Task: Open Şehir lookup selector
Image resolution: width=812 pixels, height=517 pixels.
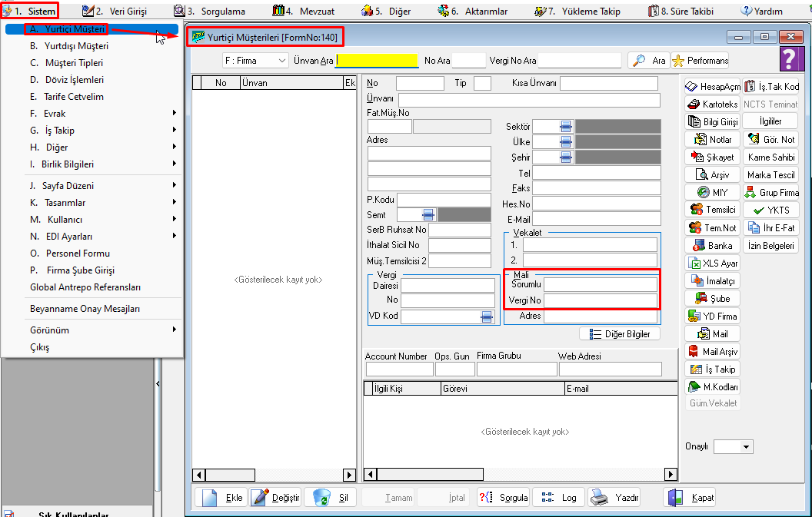Action: (566, 157)
